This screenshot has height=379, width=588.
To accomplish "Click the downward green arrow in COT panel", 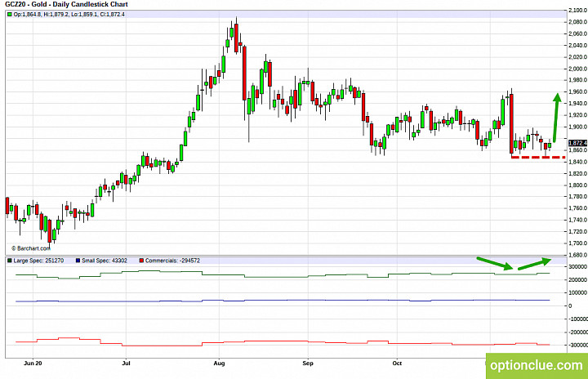I will coord(495,263).
